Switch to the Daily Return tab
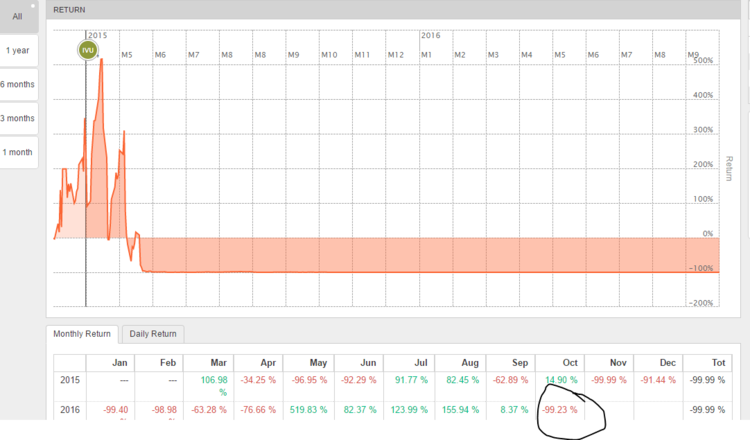The image size is (750, 440). [153, 334]
